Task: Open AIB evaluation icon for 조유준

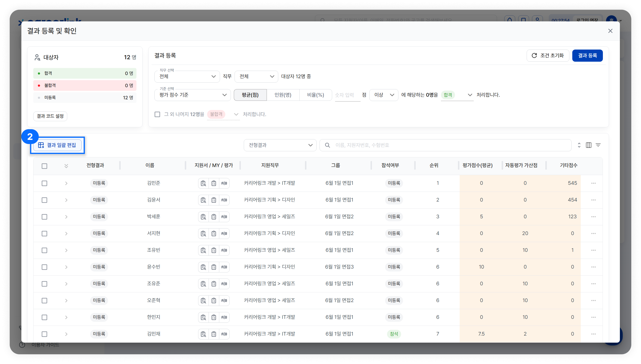Action: click(224, 284)
